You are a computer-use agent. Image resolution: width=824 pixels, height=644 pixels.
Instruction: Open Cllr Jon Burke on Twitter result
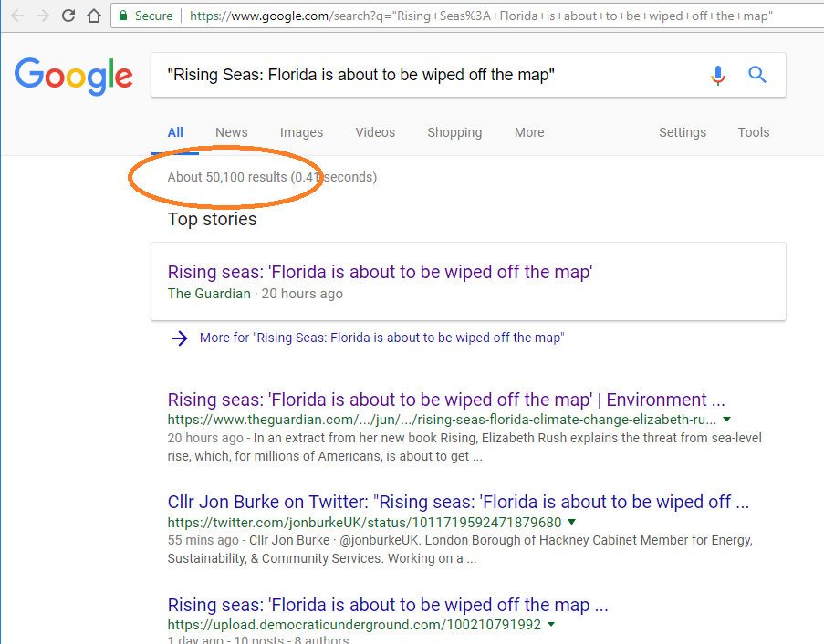(x=458, y=502)
